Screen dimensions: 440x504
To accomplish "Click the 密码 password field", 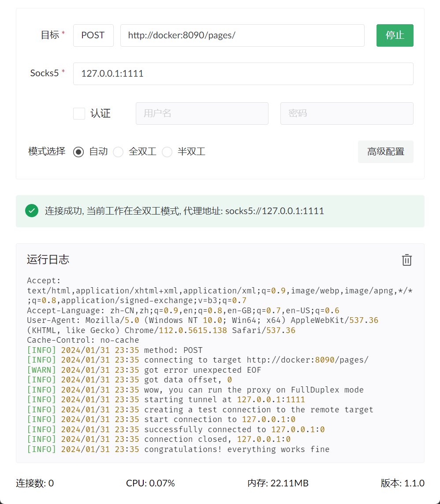I will pos(347,114).
